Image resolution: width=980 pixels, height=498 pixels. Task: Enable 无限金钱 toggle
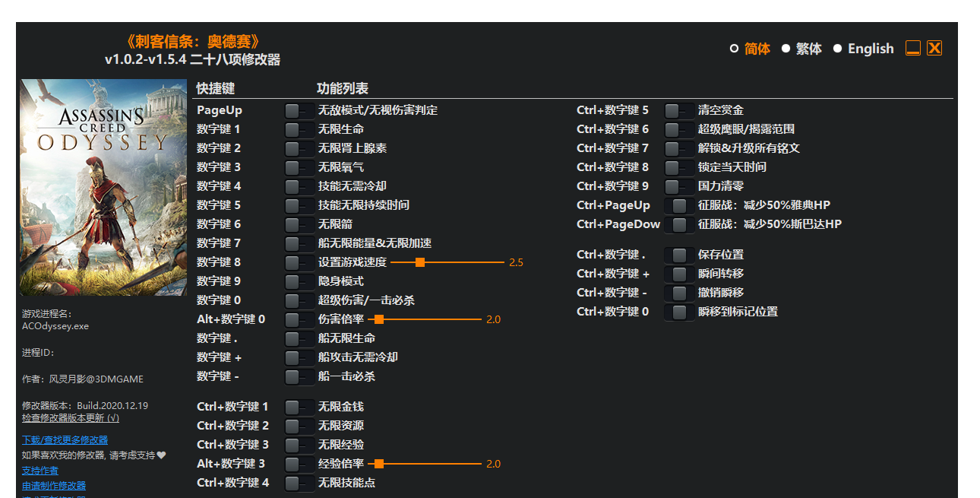point(299,407)
